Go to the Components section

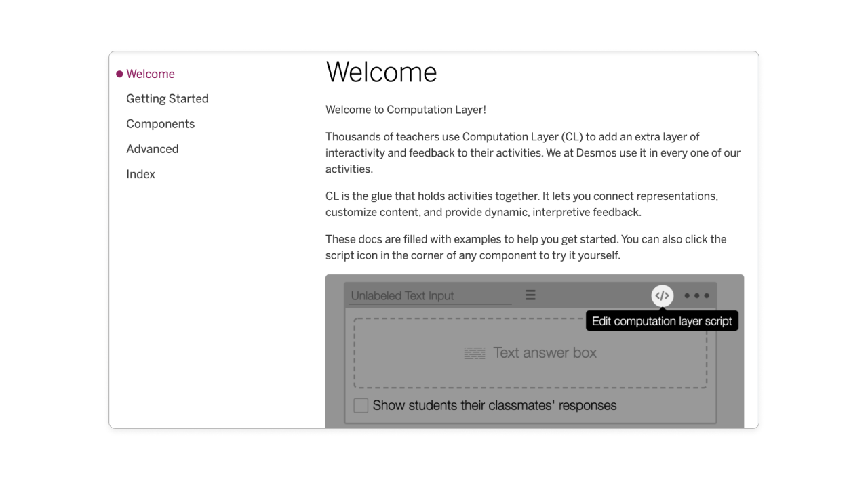[x=160, y=124]
